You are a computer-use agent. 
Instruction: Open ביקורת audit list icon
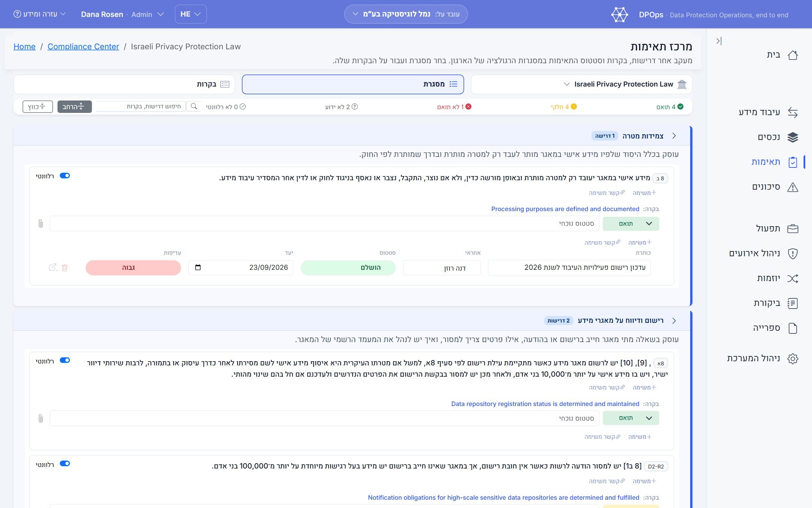click(x=792, y=303)
